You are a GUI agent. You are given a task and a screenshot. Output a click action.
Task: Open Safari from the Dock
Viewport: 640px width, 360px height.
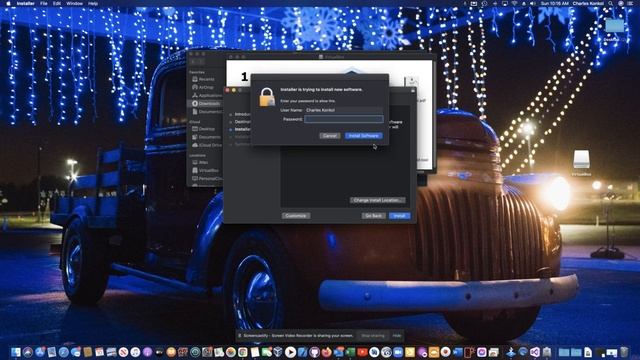[x=64, y=352]
